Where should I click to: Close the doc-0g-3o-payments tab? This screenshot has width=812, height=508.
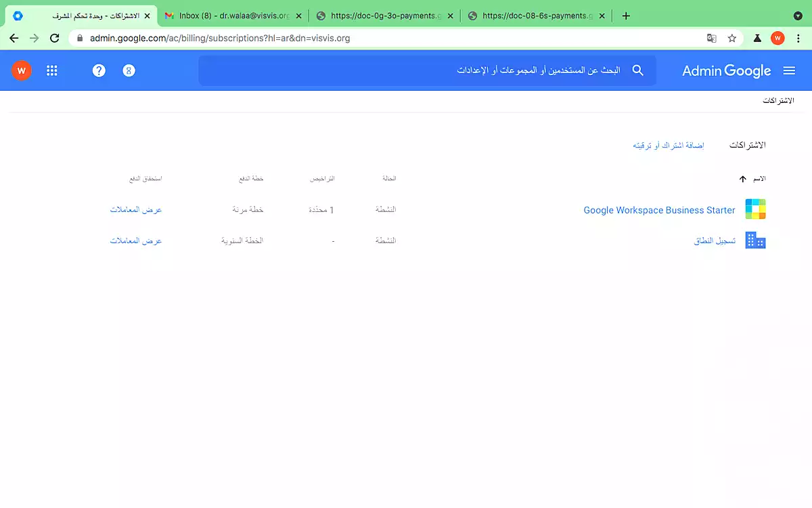pos(450,16)
